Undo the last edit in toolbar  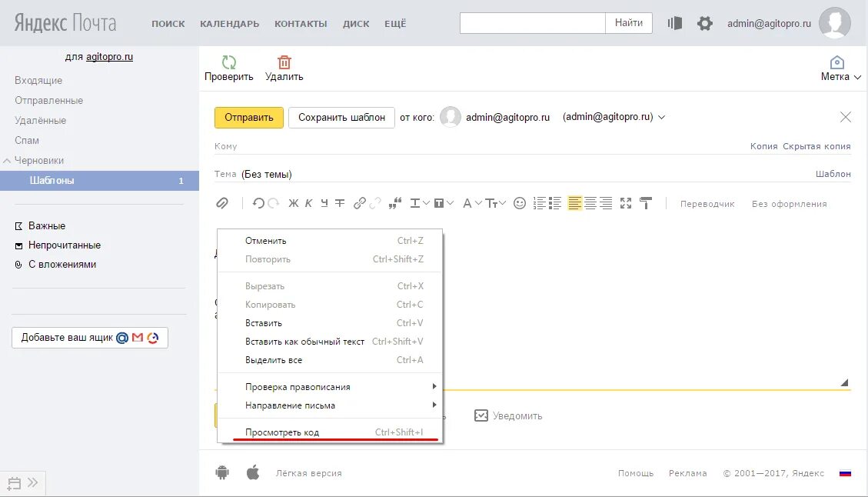tap(258, 203)
